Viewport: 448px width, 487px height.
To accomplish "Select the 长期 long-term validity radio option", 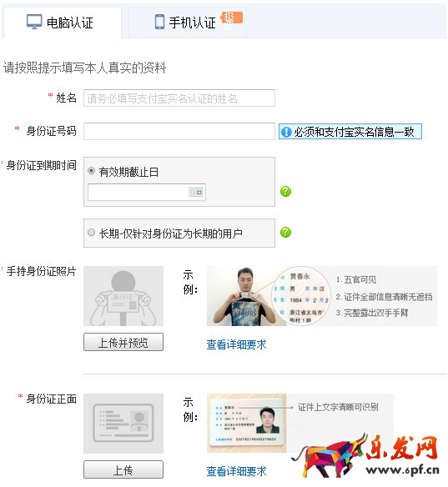I will pyautogui.click(x=91, y=233).
